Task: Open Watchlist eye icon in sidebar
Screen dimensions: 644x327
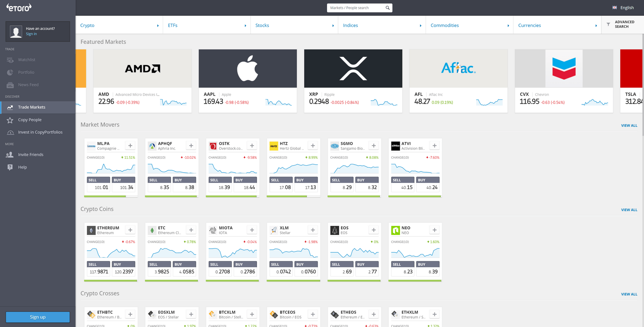Action: point(10,60)
